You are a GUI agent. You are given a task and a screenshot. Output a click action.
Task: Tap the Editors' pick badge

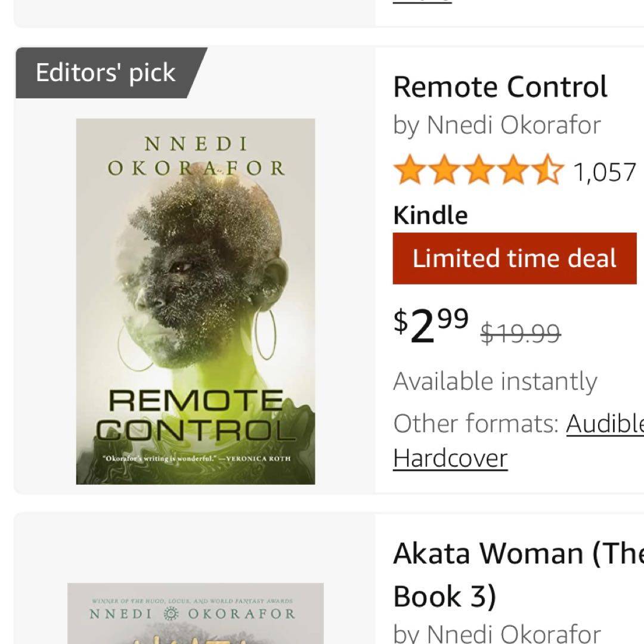106,73
